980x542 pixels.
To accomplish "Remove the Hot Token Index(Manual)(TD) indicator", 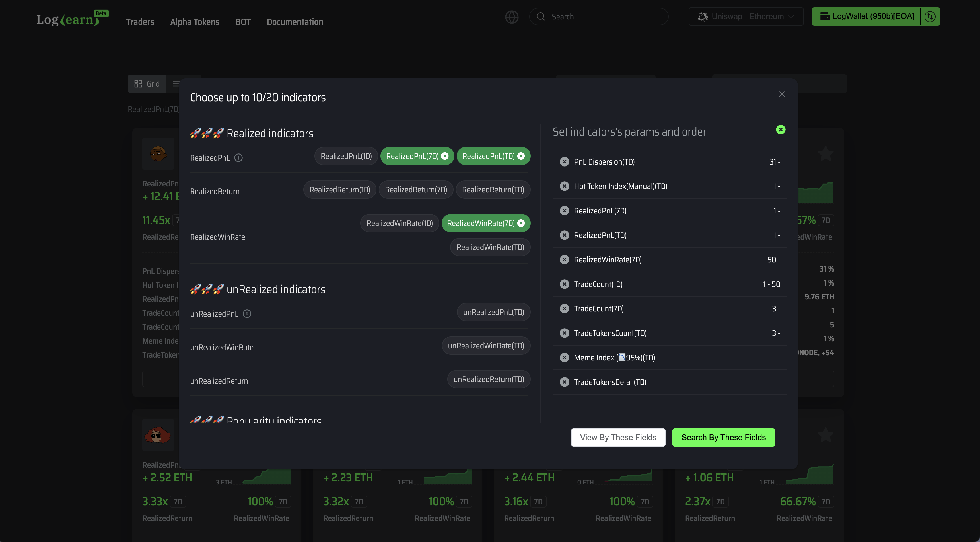I will 565,186.
